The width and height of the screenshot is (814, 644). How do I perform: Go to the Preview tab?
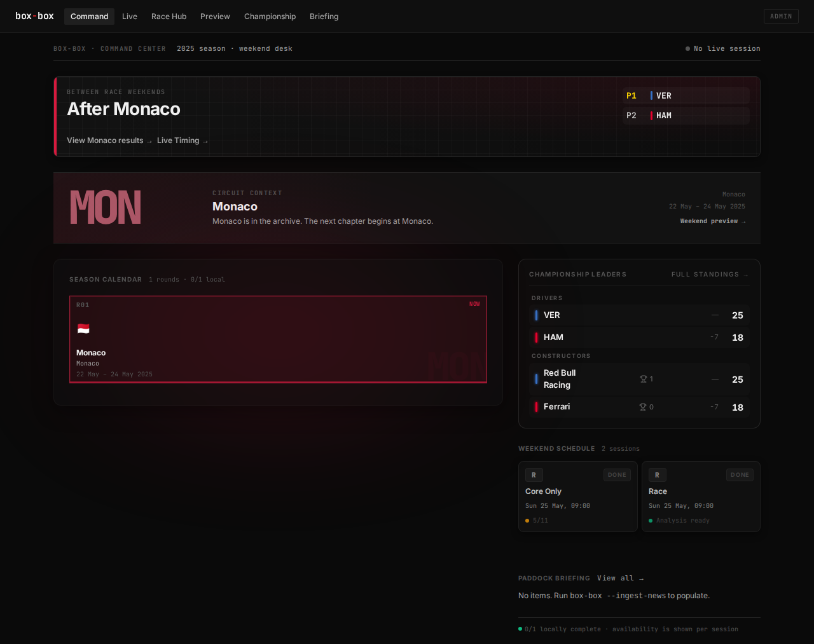(x=215, y=17)
